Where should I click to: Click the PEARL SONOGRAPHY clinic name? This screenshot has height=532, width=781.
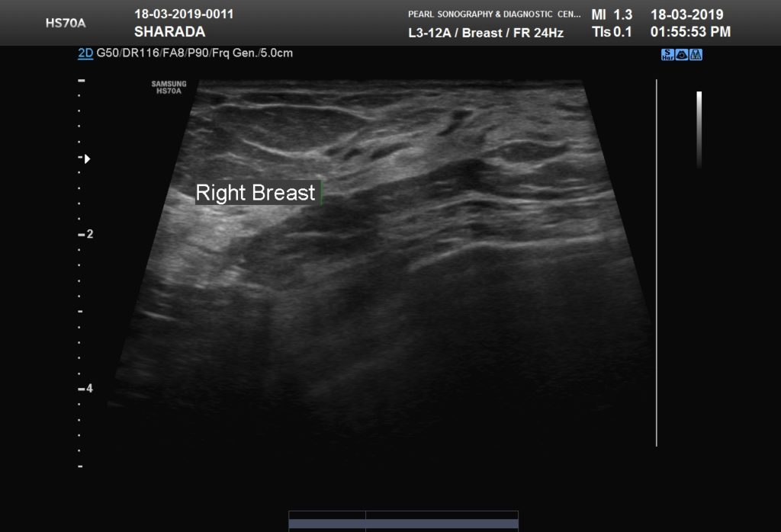click(x=494, y=14)
